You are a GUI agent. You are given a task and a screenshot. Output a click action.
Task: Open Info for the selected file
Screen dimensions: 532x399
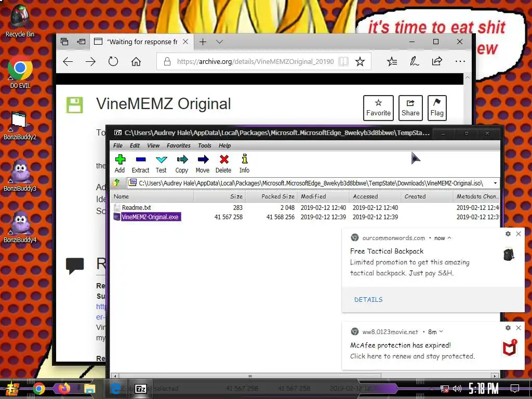(244, 164)
